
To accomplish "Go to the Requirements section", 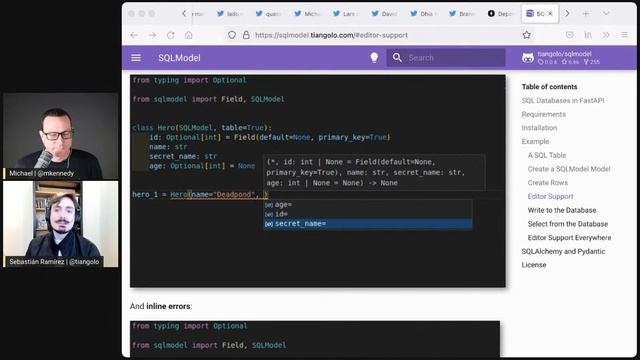I will coord(543,114).
